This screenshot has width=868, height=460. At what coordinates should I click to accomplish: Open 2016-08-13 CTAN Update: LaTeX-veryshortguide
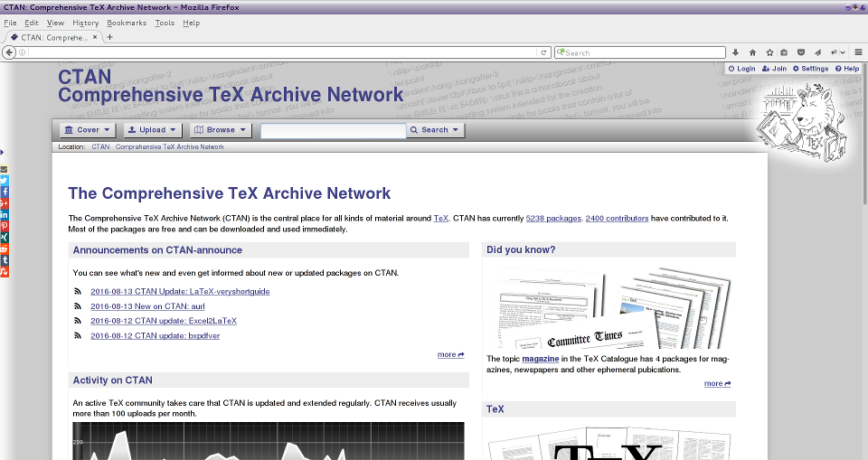pos(180,291)
